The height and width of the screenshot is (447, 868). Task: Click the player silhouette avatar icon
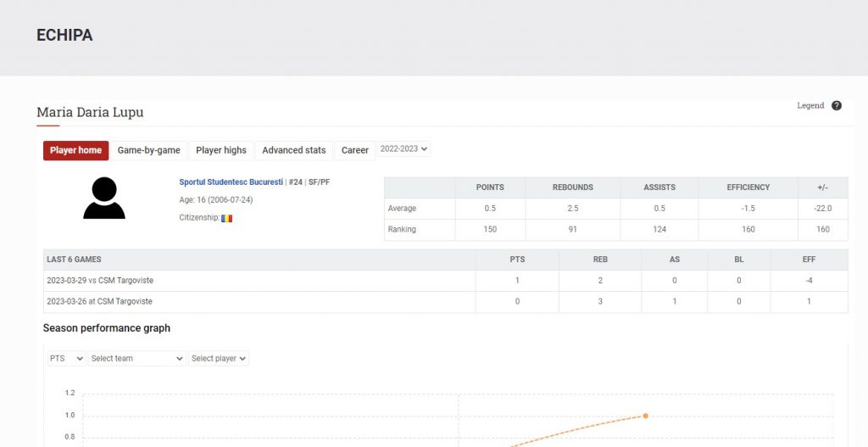(x=104, y=198)
